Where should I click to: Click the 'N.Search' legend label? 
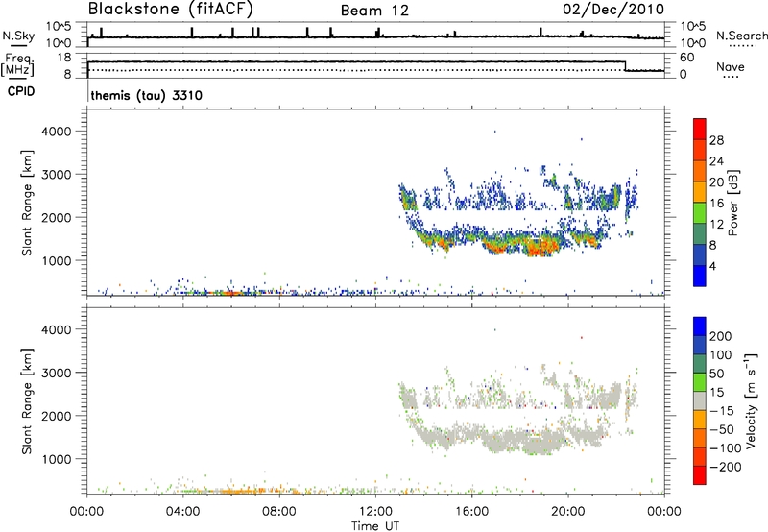coord(742,36)
